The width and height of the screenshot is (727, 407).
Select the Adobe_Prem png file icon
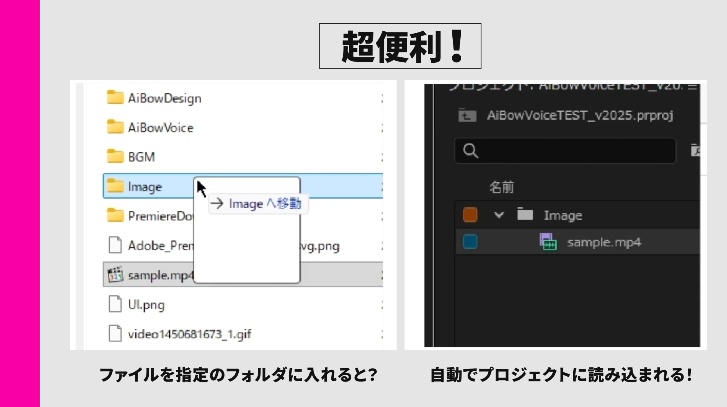tap(115, 245)
